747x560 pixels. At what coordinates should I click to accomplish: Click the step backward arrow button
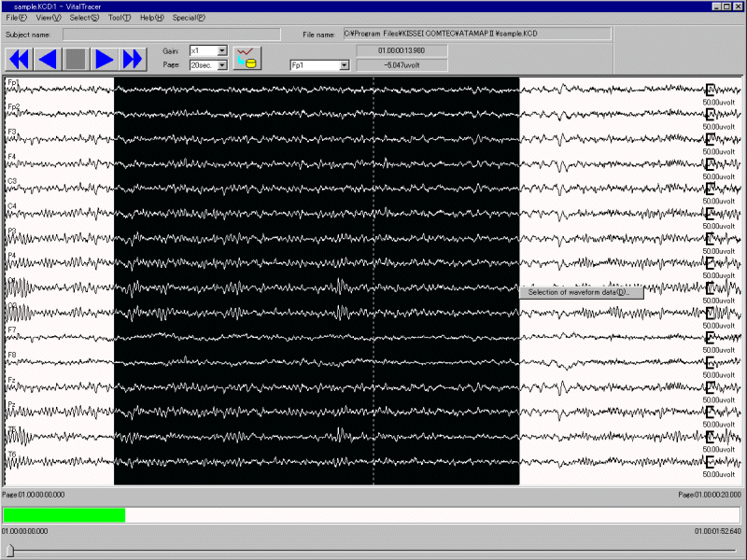tap(47, 59)
